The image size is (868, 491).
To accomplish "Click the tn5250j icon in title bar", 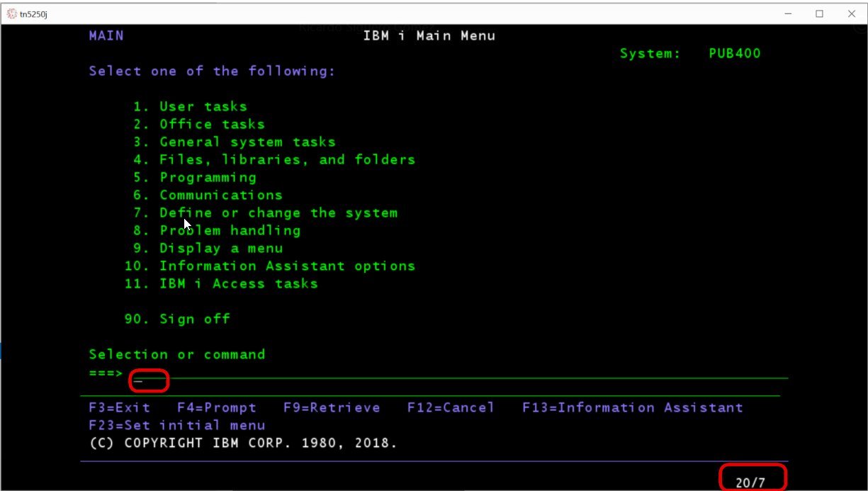I will pyautogui.click(x=11, y=13).
